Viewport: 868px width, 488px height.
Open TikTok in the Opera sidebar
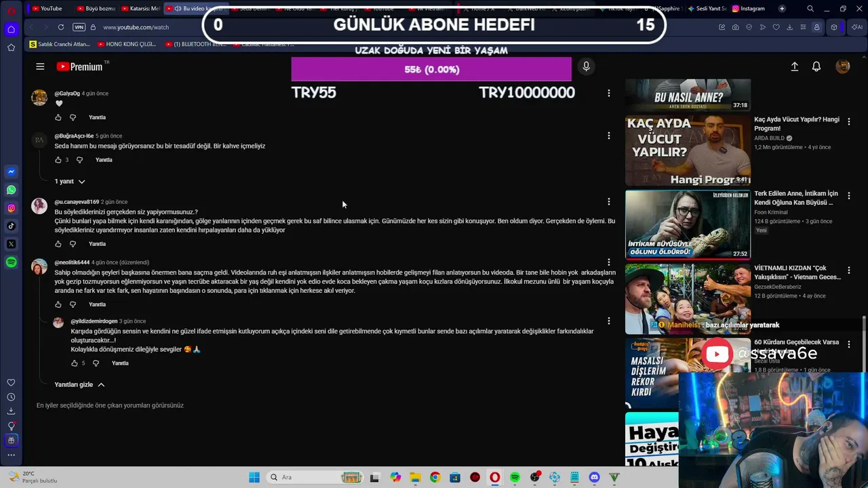(x=12, y=226)
